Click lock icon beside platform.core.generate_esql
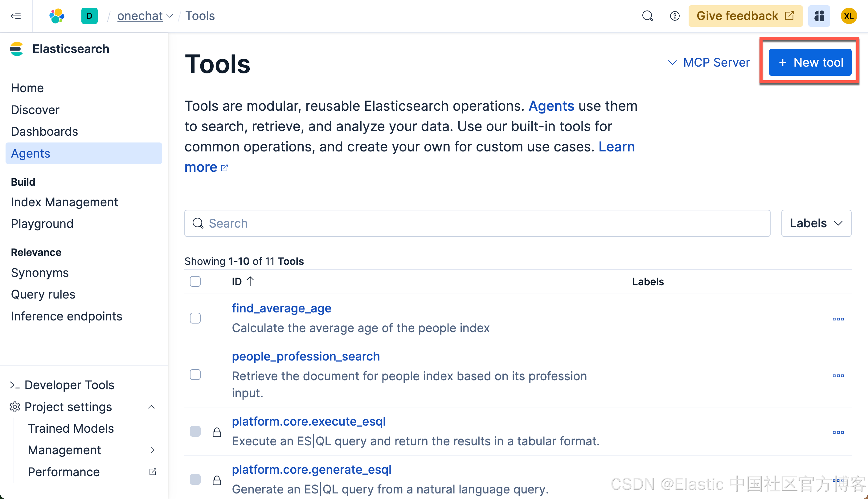Screen dimensions: 868x499 point(217,480)
